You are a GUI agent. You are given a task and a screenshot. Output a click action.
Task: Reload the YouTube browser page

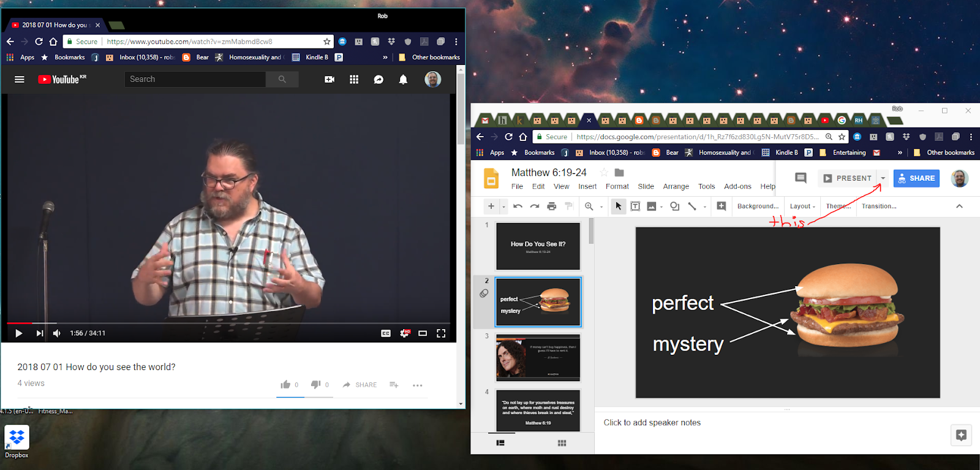pos(39,42)
